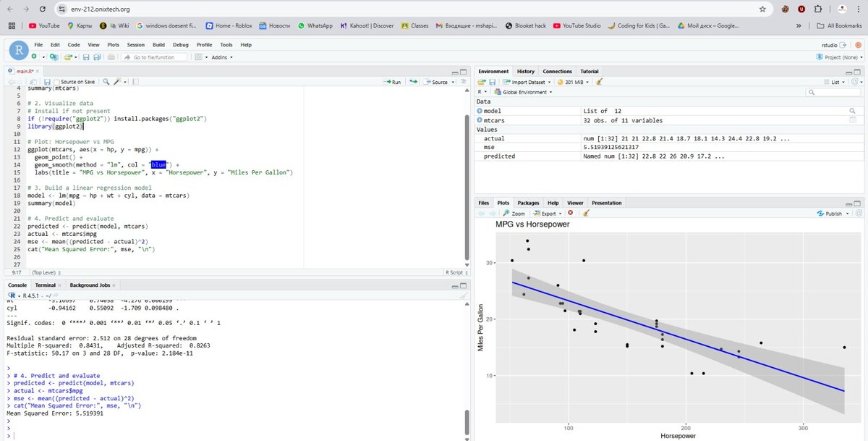Click the Publish plot button
The width and height of the screenshot is (868, 441).
pyautogui.click(x=830, y=214)
